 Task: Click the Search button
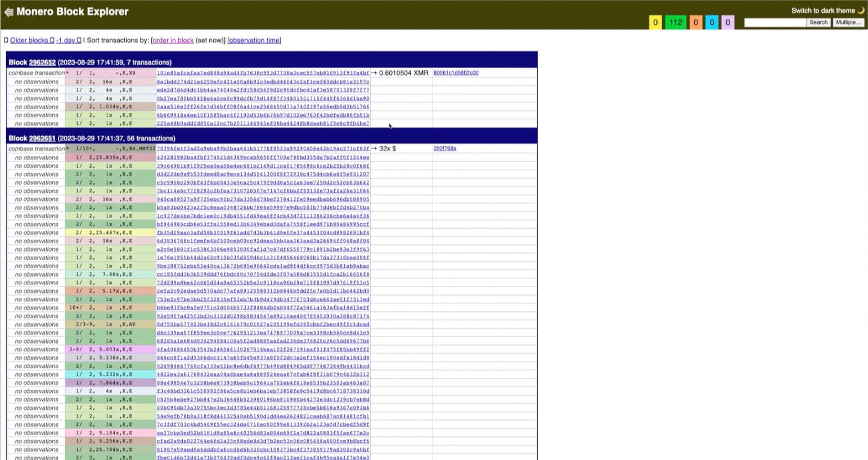818,23
